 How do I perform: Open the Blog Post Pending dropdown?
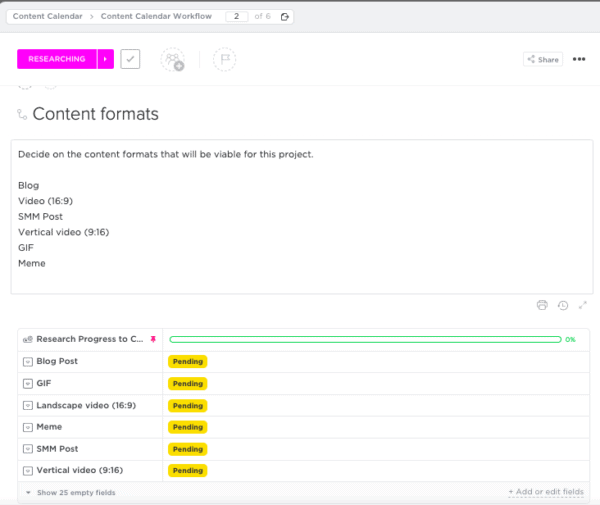[188, 362]
